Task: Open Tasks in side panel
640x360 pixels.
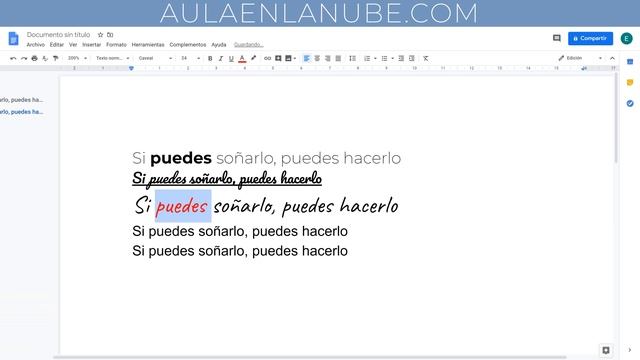Action: point(630,103)
